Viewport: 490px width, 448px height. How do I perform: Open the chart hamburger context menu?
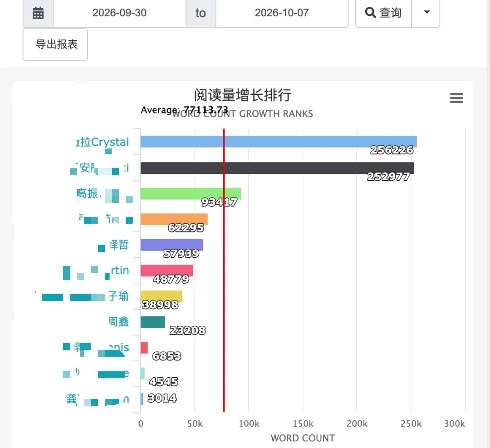[x=456, y=98]
